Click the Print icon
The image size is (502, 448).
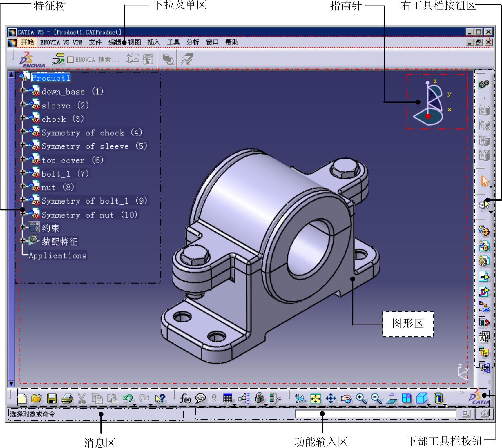pos(67,399)
